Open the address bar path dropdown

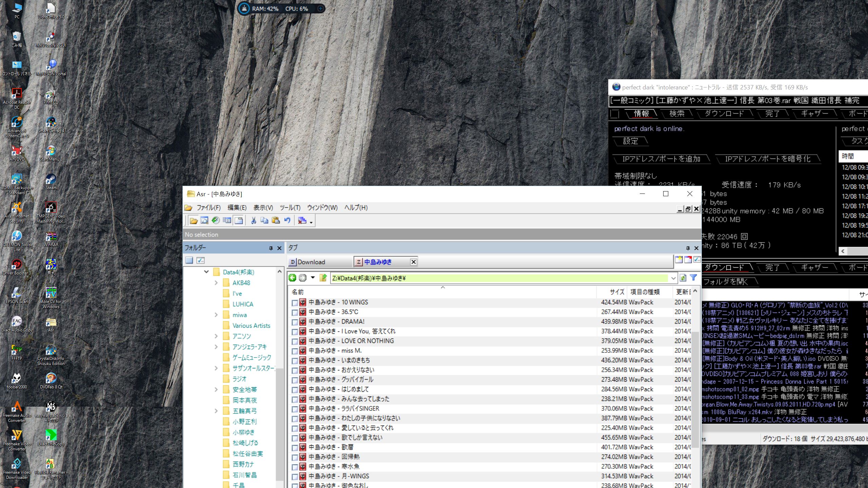[x=673, y=278]
